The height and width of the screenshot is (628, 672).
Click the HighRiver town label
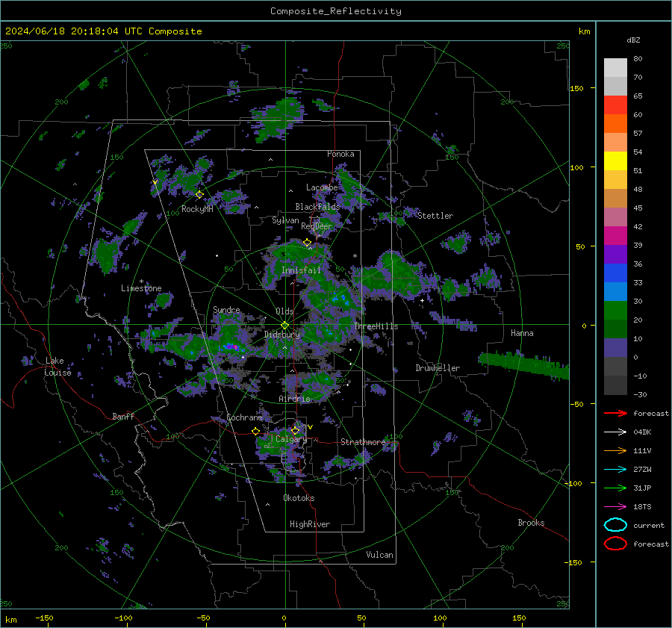pos(310,524)
